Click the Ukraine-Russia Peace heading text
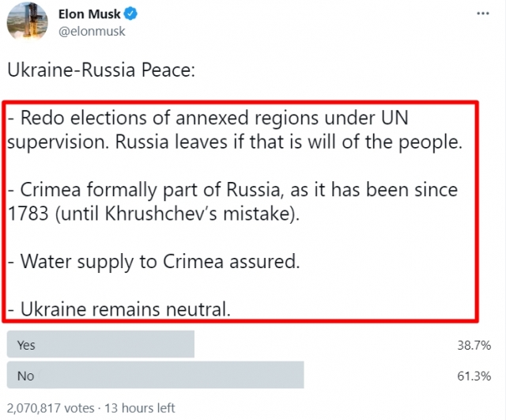This screenshot has height=420, width=506. [x=101, y=70]
